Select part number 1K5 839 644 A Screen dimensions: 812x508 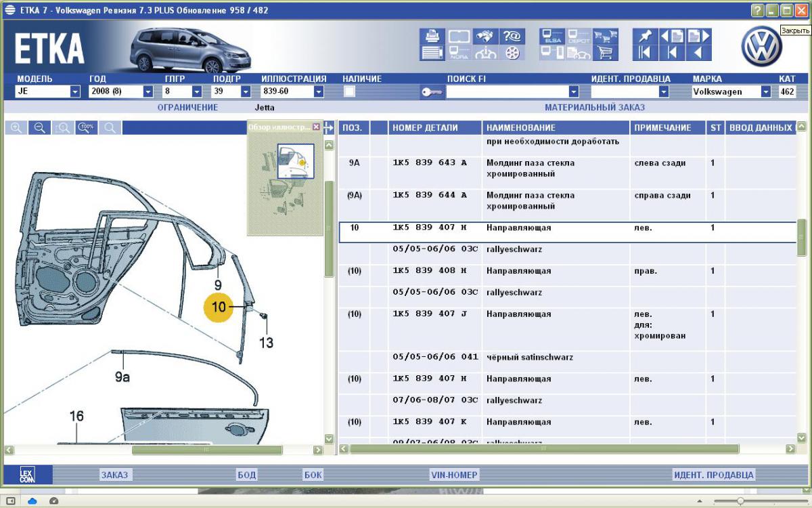(x=430, y=196)
